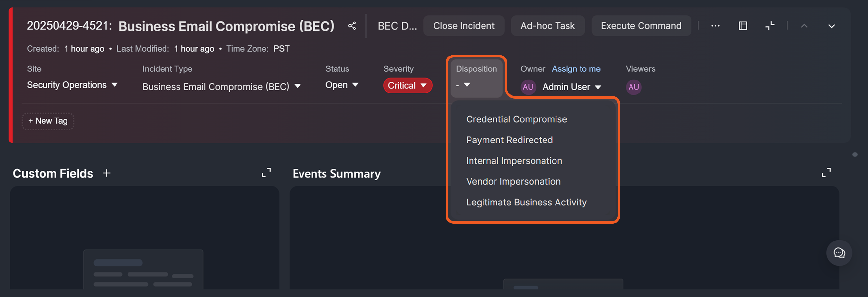Select Payment Redirected from disposition list
The image size is (868, 297).
coord(509,140)
